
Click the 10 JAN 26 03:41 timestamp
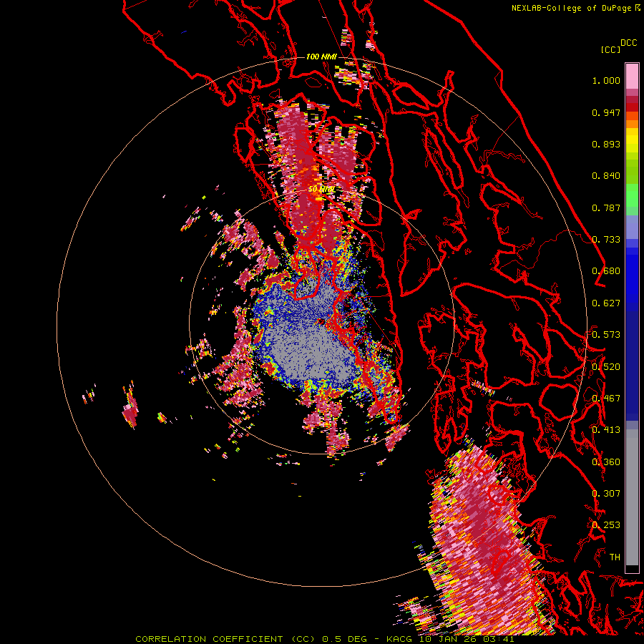pos(466,639)
